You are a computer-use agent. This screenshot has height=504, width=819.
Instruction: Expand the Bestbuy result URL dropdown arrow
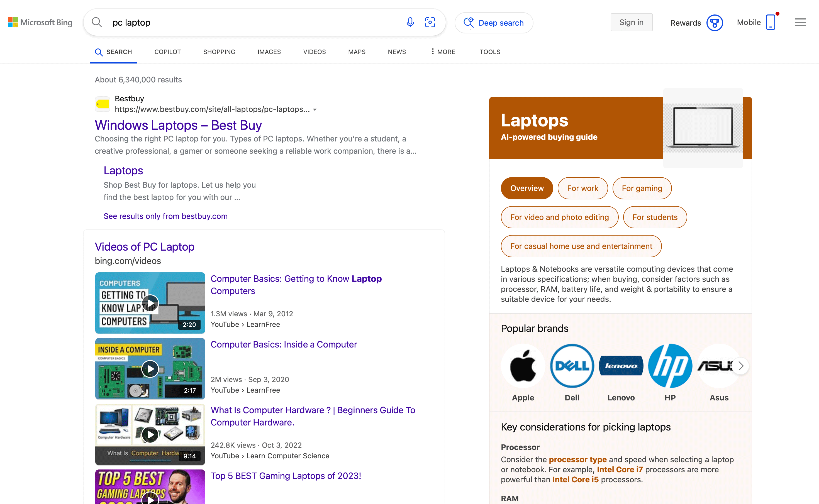pyautogui.click(x=315, y=109)
